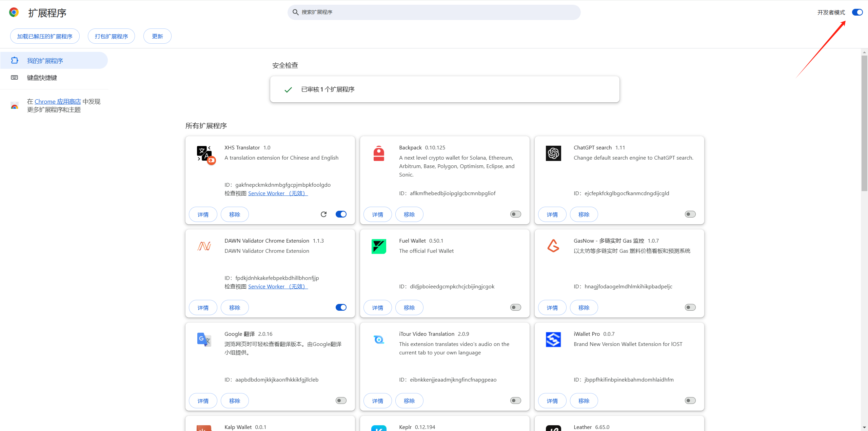Click the iWallet Pro extension icon
The width and height of the screenshot is (868, 431).
[553, 339]
